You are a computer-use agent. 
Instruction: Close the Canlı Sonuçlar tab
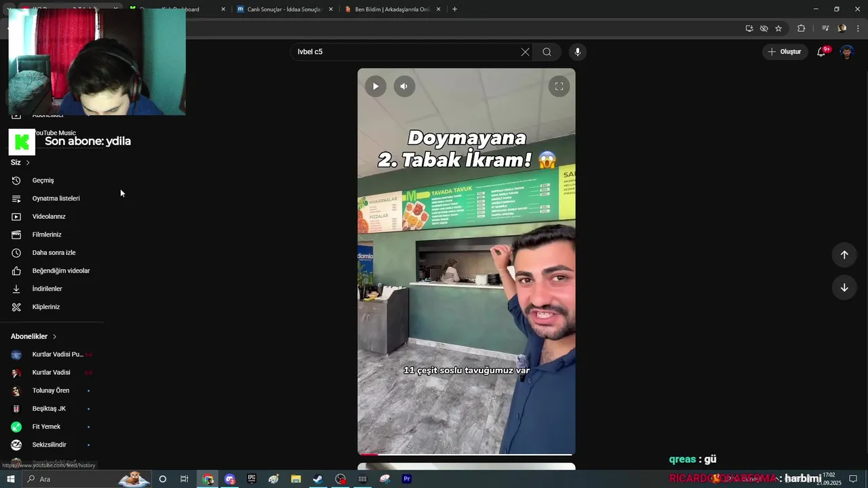[x=331, y=9]
